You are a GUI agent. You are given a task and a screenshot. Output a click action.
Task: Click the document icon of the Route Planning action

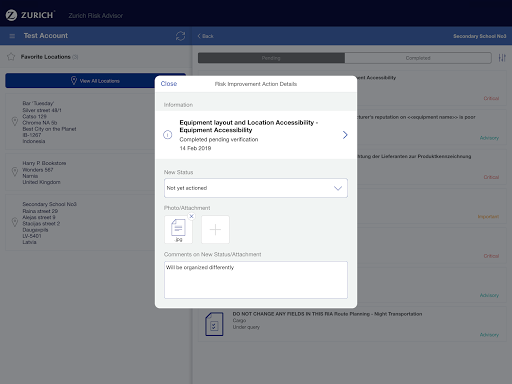pos(214,324)
